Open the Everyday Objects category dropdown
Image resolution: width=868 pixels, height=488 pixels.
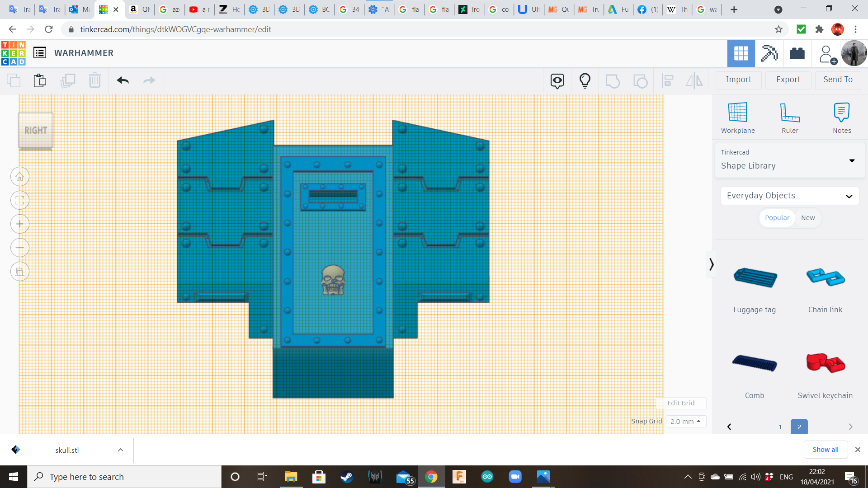[789, 196]
